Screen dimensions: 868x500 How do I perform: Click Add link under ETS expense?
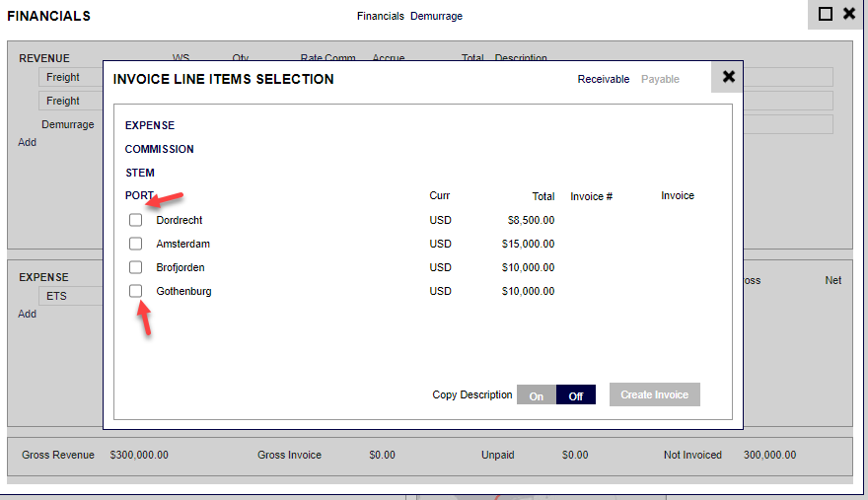(x=27, y=314)
